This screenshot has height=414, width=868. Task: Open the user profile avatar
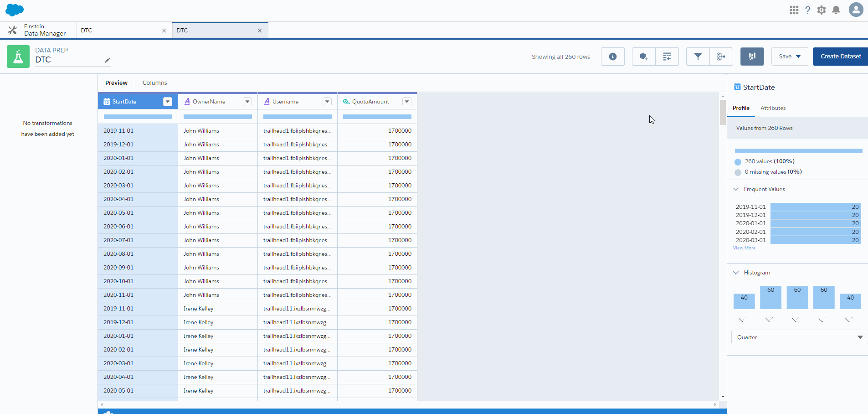click(x=856, y=10)
